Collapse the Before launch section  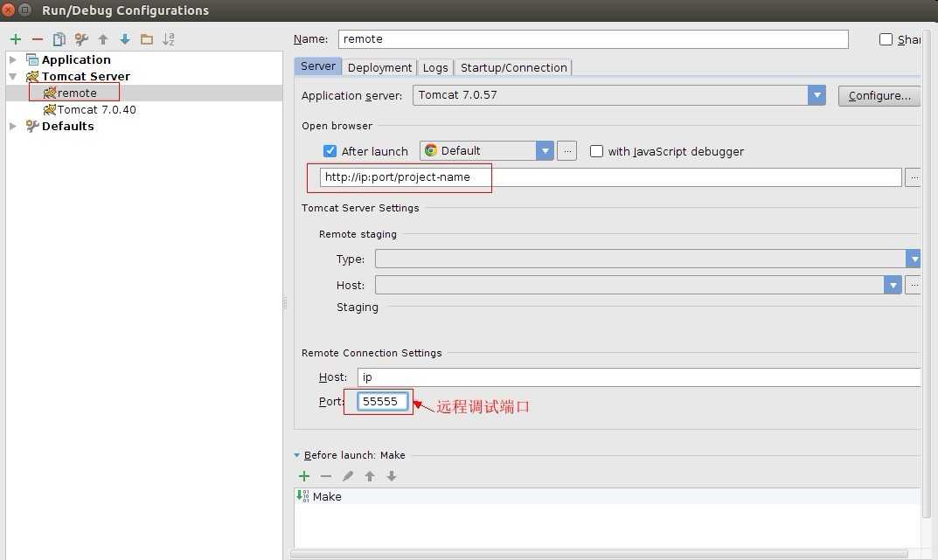tap(297, 455)
